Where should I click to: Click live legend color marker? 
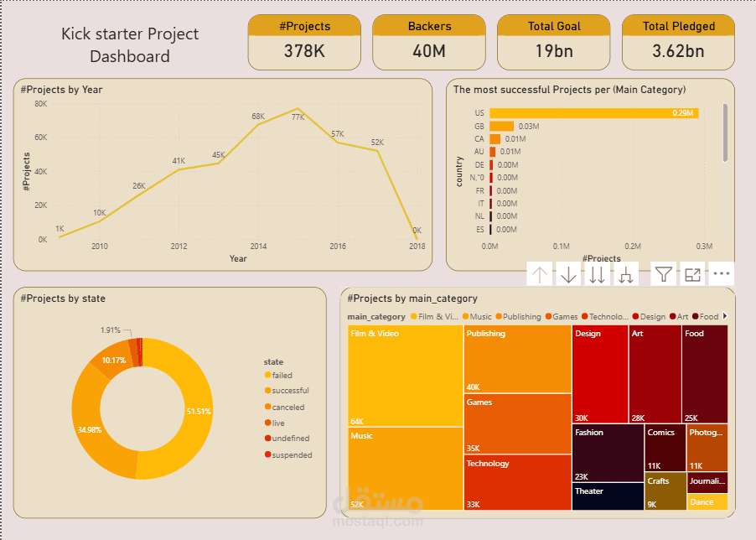pos(267,423)
